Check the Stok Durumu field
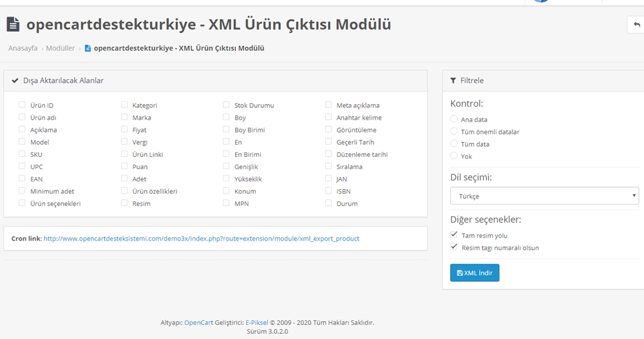The image size is (644, 339). tap(226, 105)
